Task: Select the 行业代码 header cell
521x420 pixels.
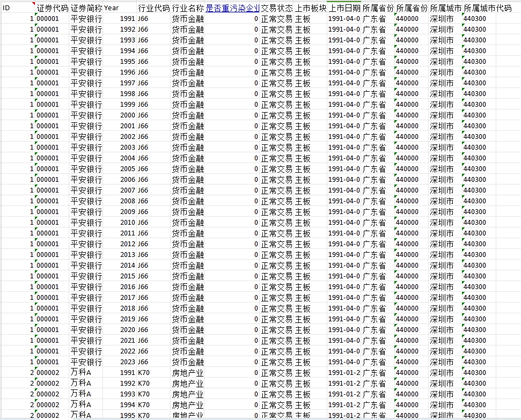Action: [x=153, y=8]
